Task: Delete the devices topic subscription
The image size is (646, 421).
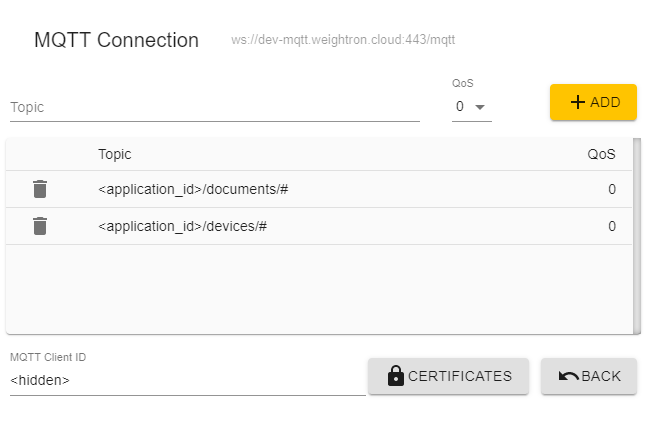Action: [40, 226]
